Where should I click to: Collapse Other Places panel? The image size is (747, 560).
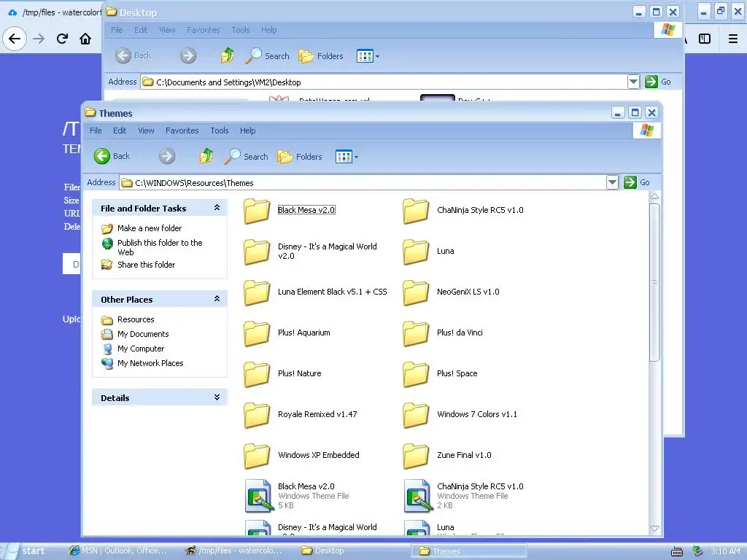217,299
